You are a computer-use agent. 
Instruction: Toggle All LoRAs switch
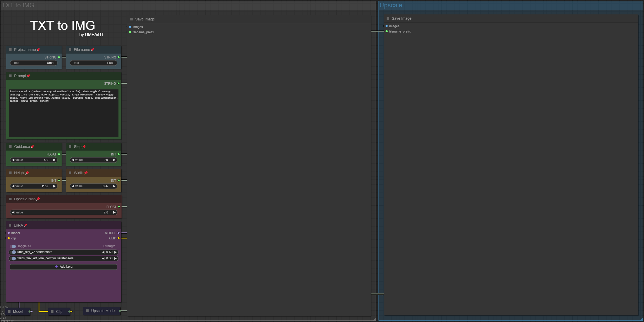pos(13,246)
